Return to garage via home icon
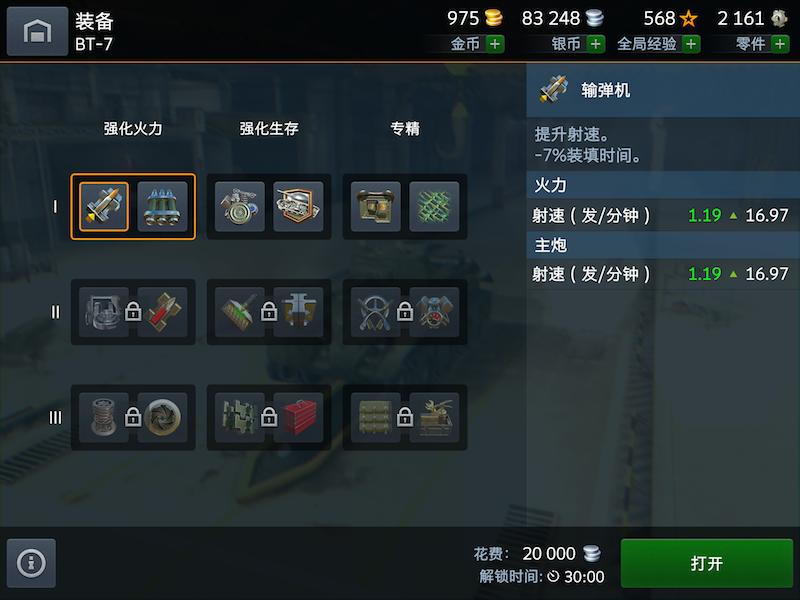The image size is (800, 600). (37, 31)
